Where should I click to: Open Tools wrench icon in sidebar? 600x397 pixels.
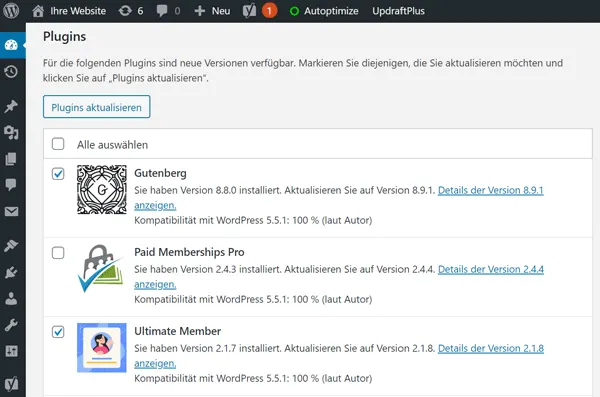click(11, 325)
